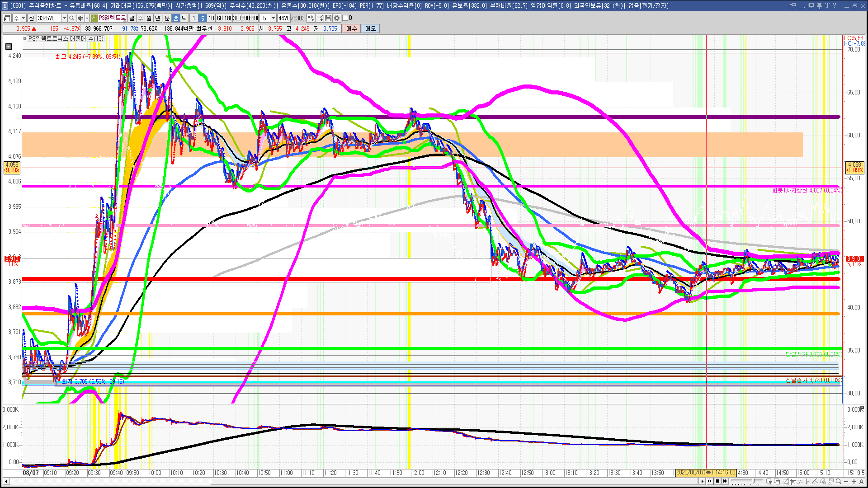868x488 pixels.
Task: Click the zoom-out minus icon
Action: point(846,482)
